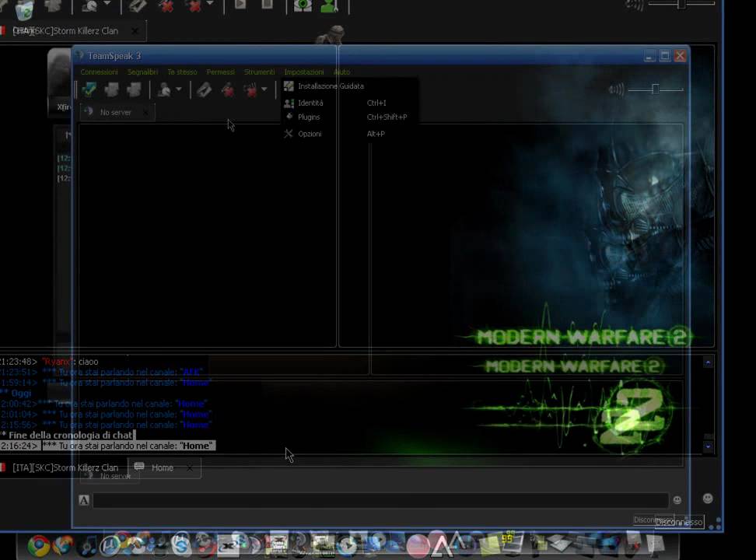Open the mute speakers dropdown arrow in TeamSpeak 3
The height and width of the screenshot is (560, 756).
264,89
